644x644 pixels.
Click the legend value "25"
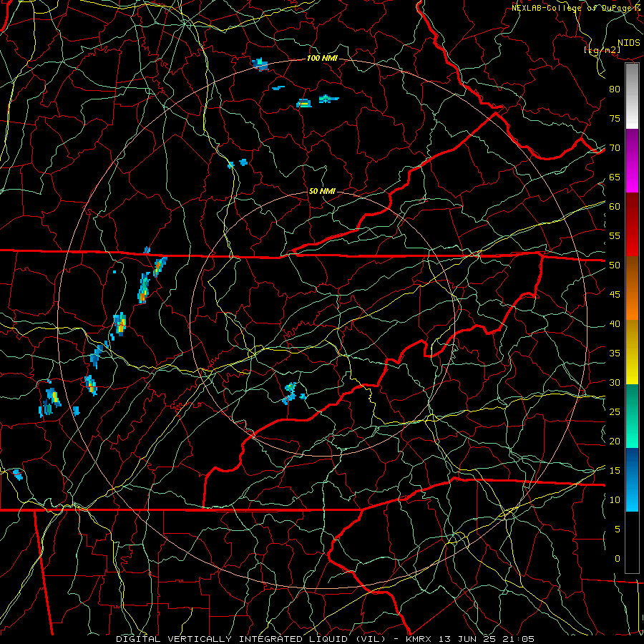click(x=615, y=412)
